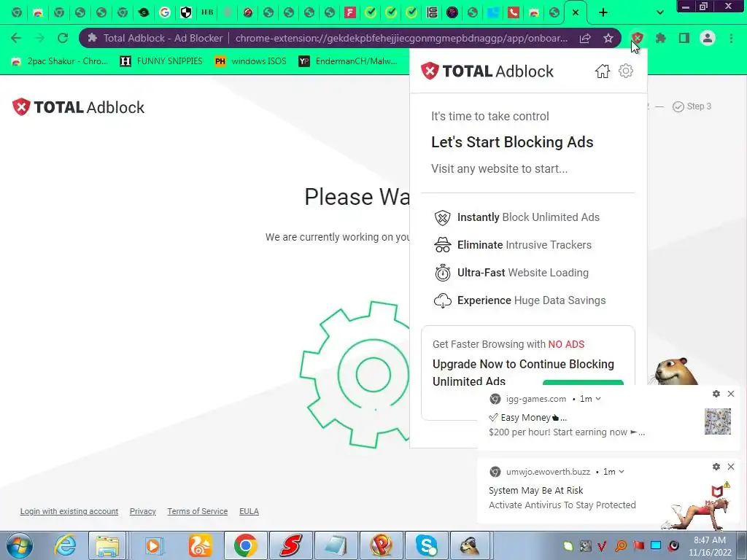The image size is (747, 560).
Task: Close the igg-games.com notification
Action: click(731, 394)
